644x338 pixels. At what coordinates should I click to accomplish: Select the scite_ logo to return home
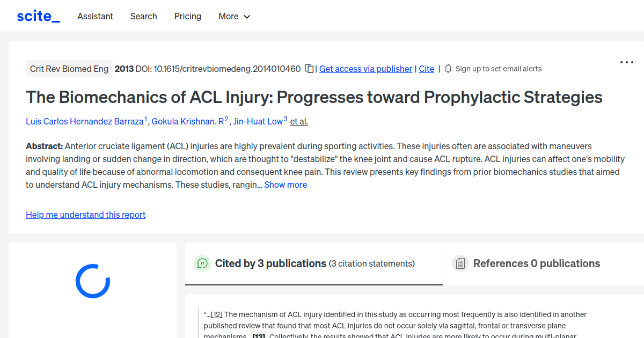(38, 16)
